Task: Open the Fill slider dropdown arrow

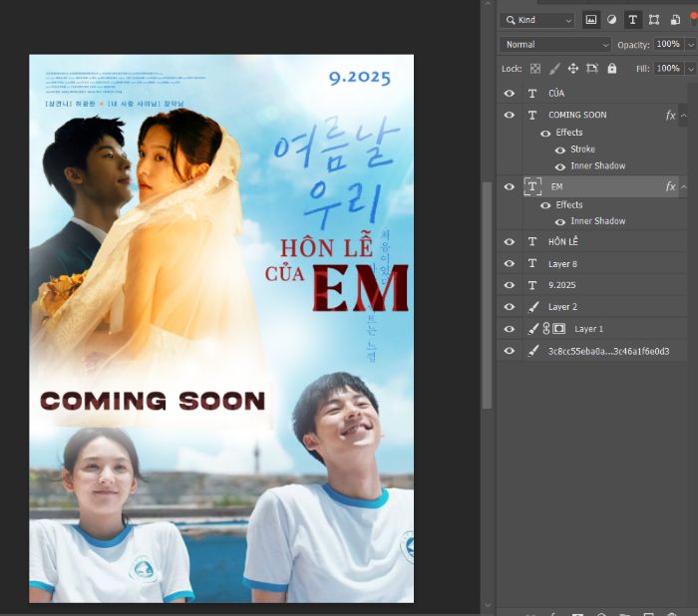Action: pyautogui.click(x=690, y=69)
